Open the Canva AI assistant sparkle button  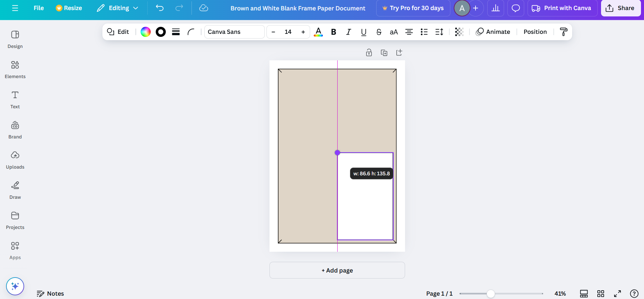[15, 286]
